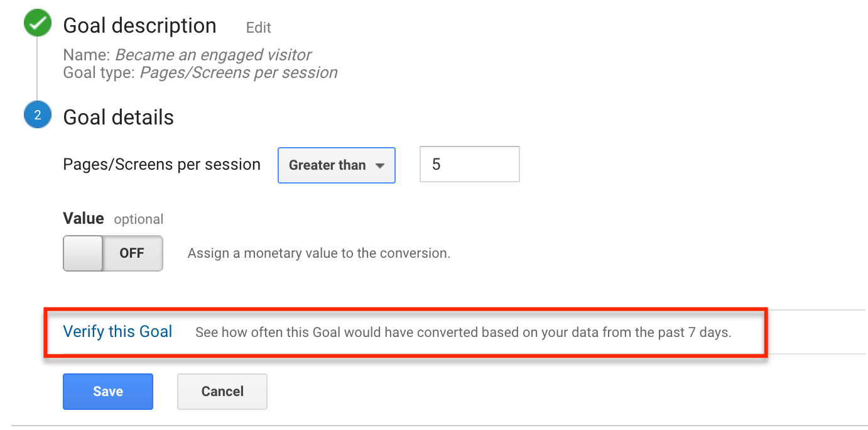Select the Goal description heading
868x430 pixels.
click(x=139, y=26)
